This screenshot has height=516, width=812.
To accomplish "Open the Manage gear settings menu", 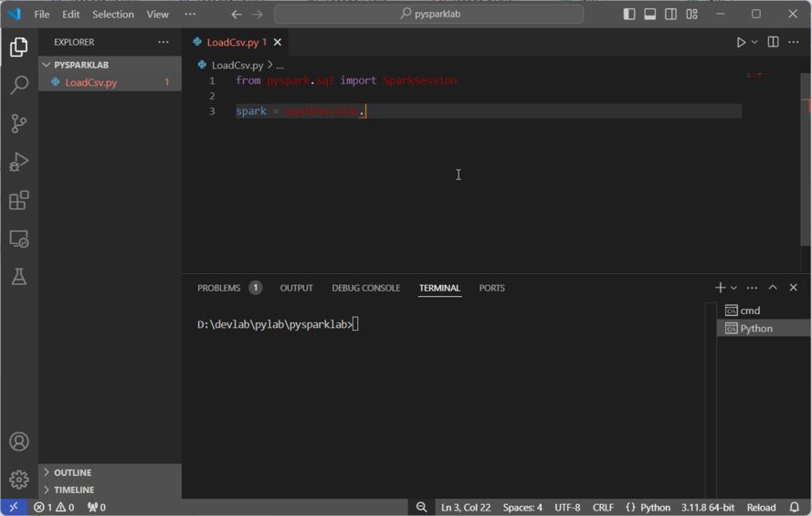I will 18,479.
